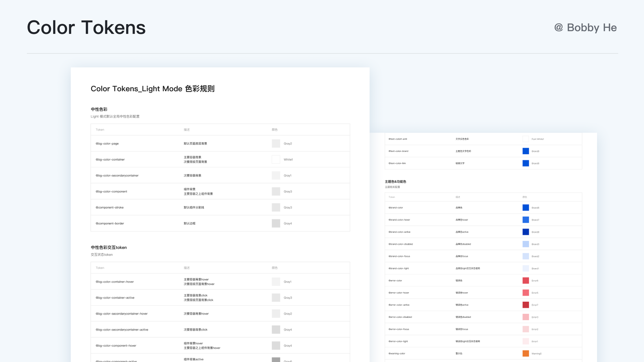
Task: Click the Error6 red swatch next to @error-color
Action: (525, 280)
